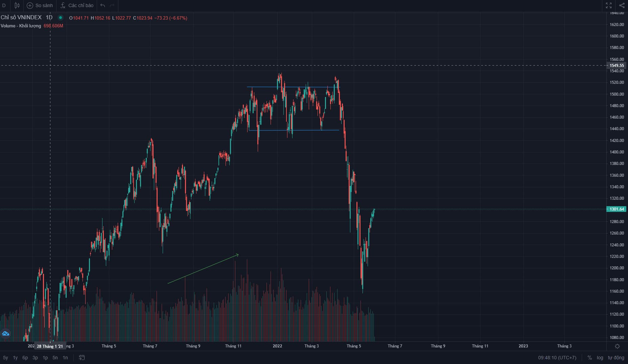Click the −73.23 (−6.67%) change value
This screenshot has width=628, height=364.
pos(171,18)
